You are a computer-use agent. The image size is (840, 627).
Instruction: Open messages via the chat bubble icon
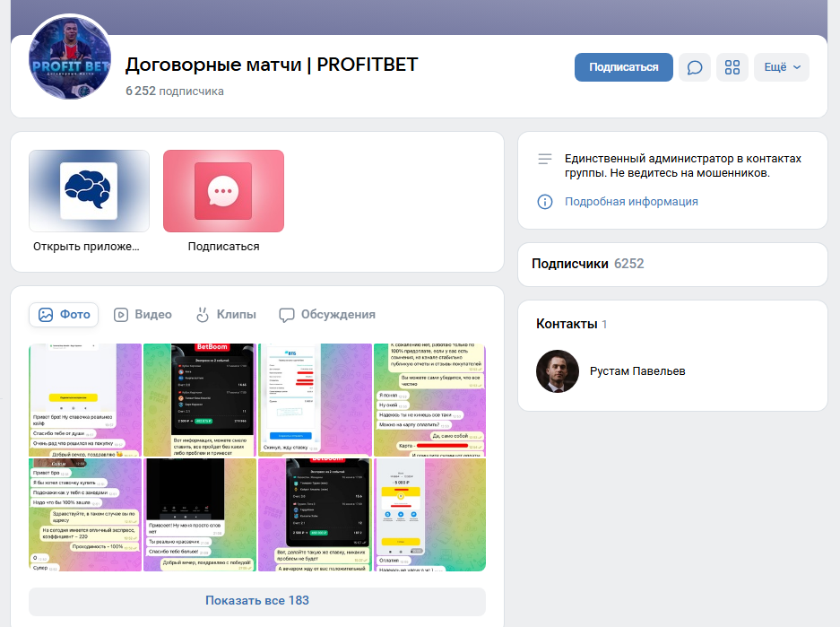tap(694, 67)
